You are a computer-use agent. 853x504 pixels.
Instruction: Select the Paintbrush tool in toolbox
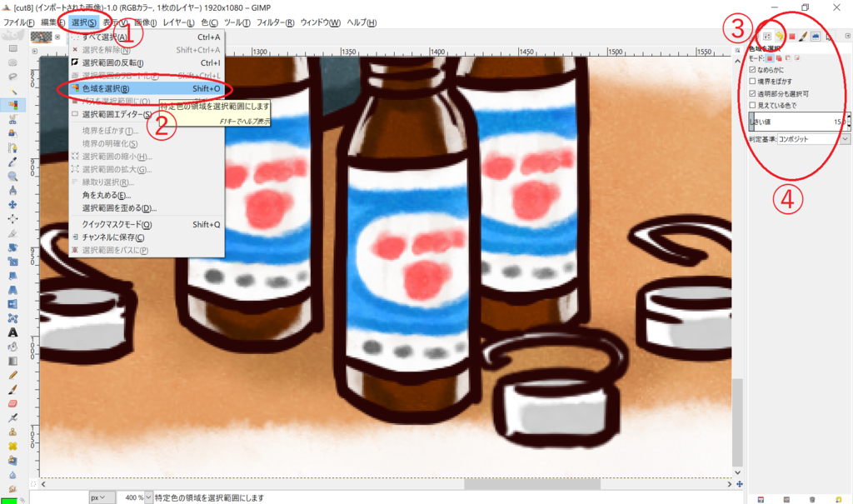click(12, 389)
